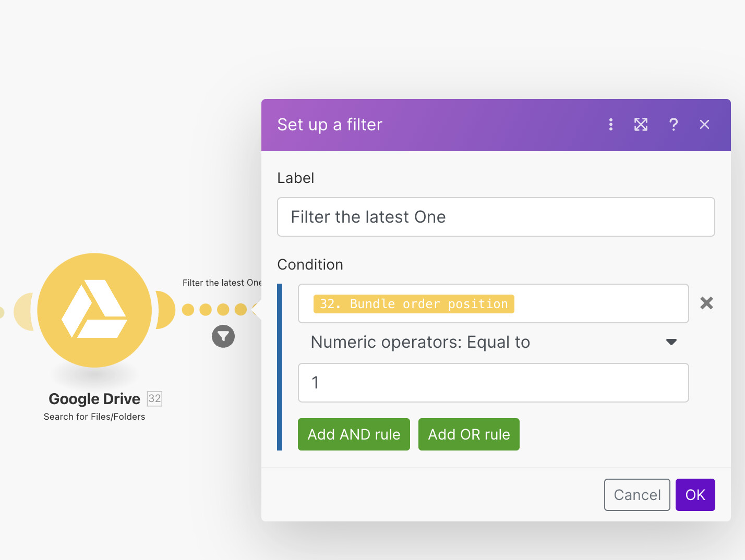Click the module number badge 32
The width and height of the screenshot is (745, 560).
click(x=154, y=399)
